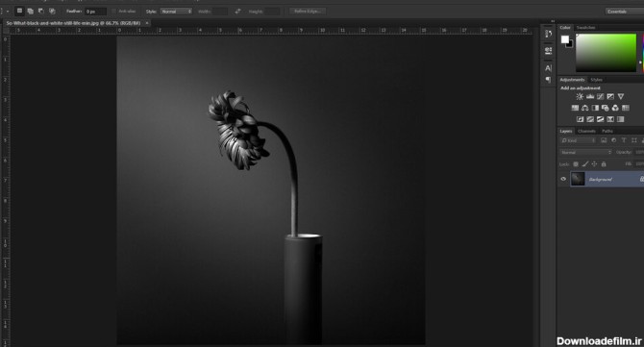Add a Levels adjustment

pos(590,96)
